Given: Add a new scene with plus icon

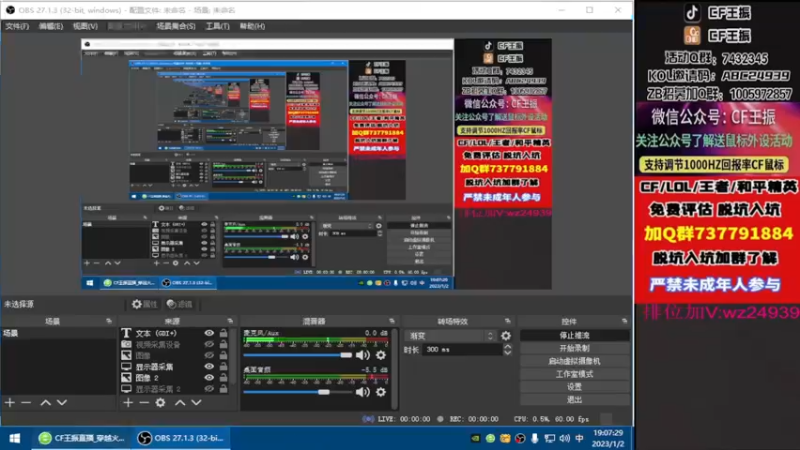Looking at the screenshot, I should pyautogui.click(x=10, y=403).
